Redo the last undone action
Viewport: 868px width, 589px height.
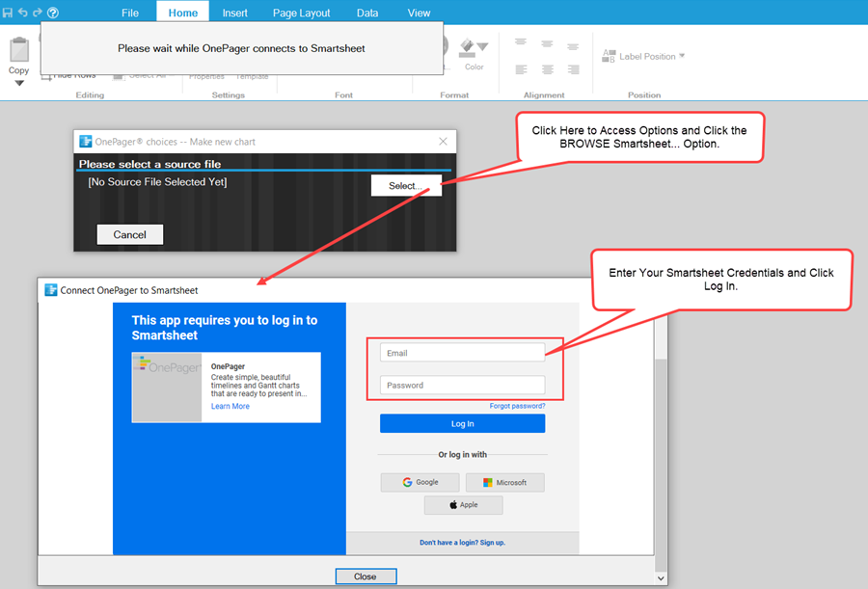(x=37, y=13)
